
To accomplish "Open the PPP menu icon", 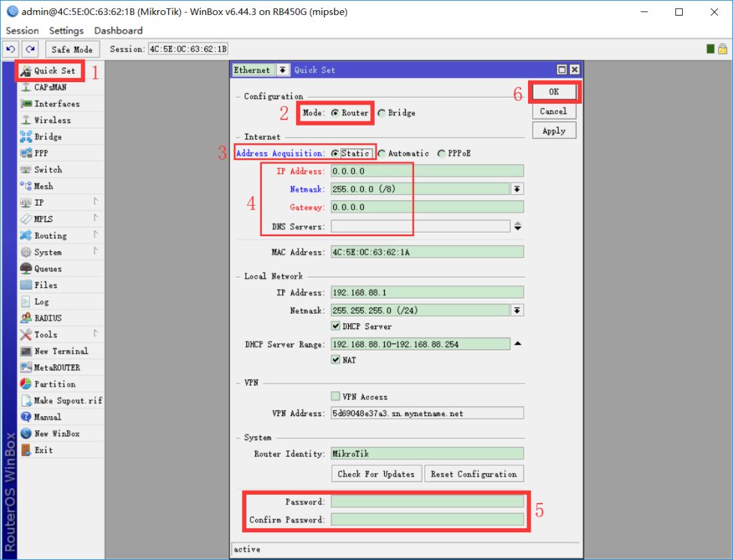I will tap(26, 153).
